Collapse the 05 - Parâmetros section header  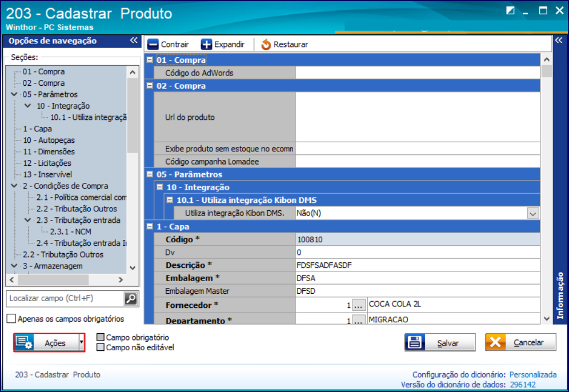[x=150, y=174]
